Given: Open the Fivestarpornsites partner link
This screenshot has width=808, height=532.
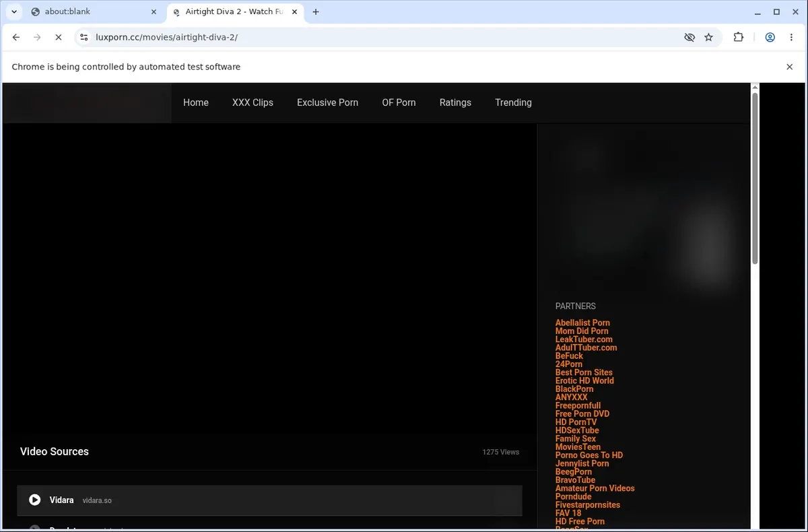Looking at the screenshot, I should coord(588,504).
